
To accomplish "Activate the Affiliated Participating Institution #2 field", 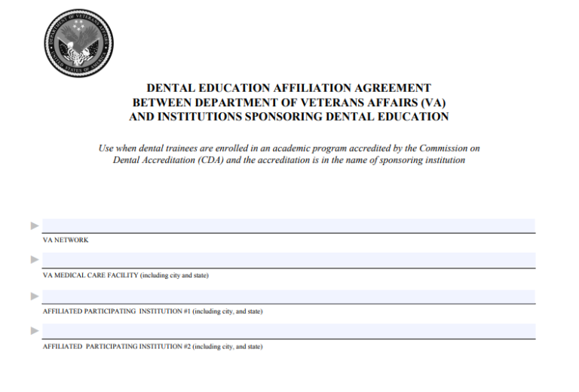I will (288, 331).
